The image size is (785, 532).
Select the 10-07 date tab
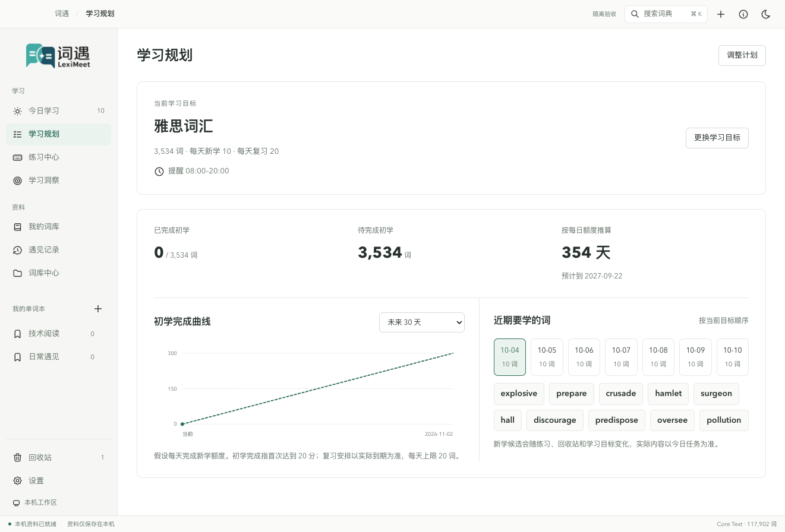(621, 357)
